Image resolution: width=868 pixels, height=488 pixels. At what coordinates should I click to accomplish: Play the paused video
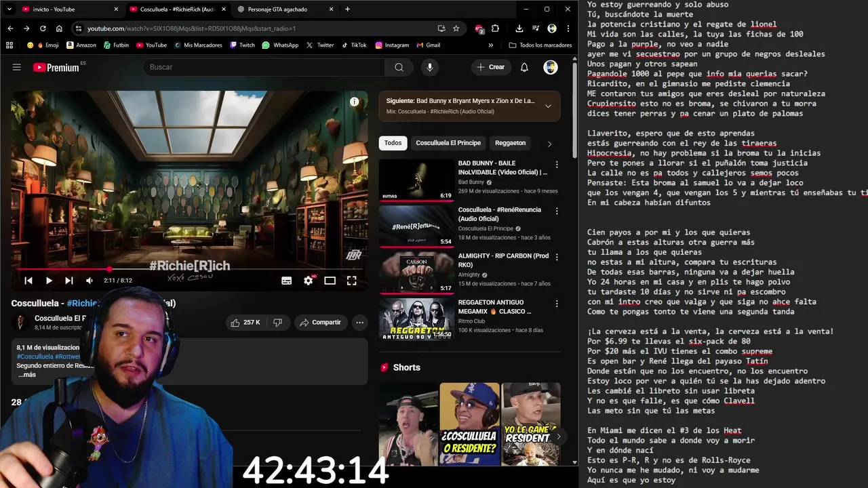[49, 281]
